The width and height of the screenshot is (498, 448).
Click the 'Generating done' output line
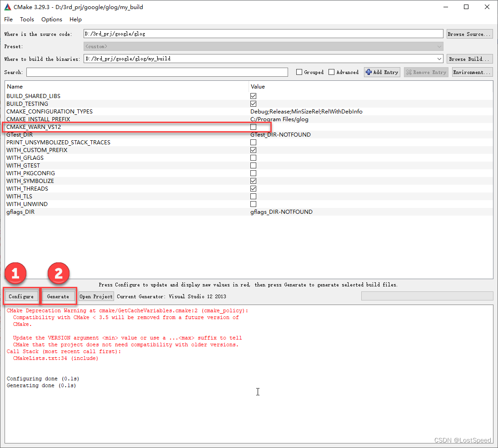(41, 385)
